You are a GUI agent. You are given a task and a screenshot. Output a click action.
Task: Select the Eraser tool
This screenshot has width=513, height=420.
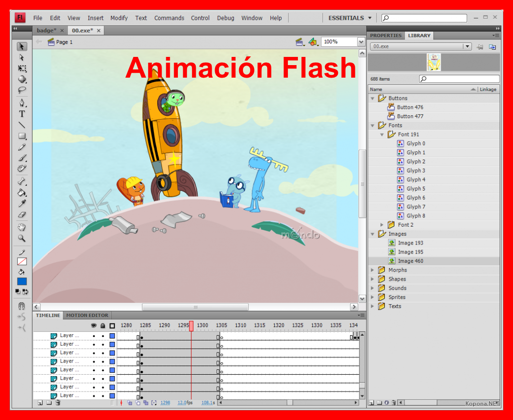22,215
